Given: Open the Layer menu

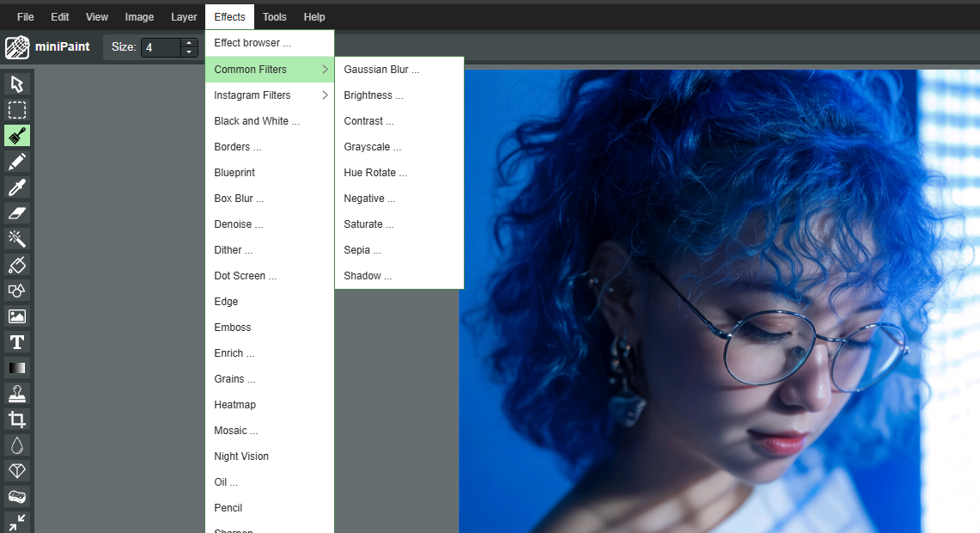Looking at the screenshot, I should 184,17.
